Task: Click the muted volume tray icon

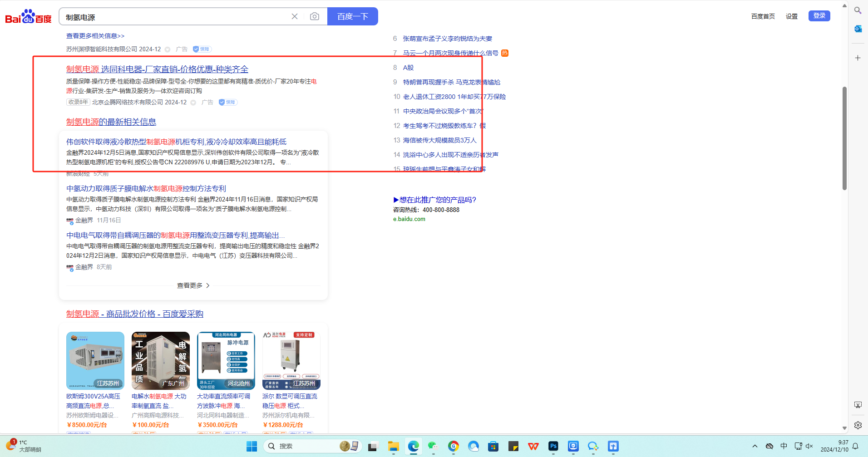Action: coord(809,446)
